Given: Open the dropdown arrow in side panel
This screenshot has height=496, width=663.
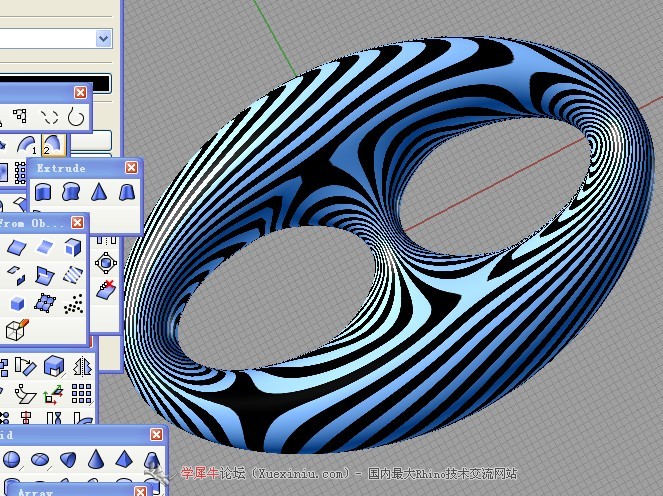Looking at the screenshot, I should [x=104, y=39].
